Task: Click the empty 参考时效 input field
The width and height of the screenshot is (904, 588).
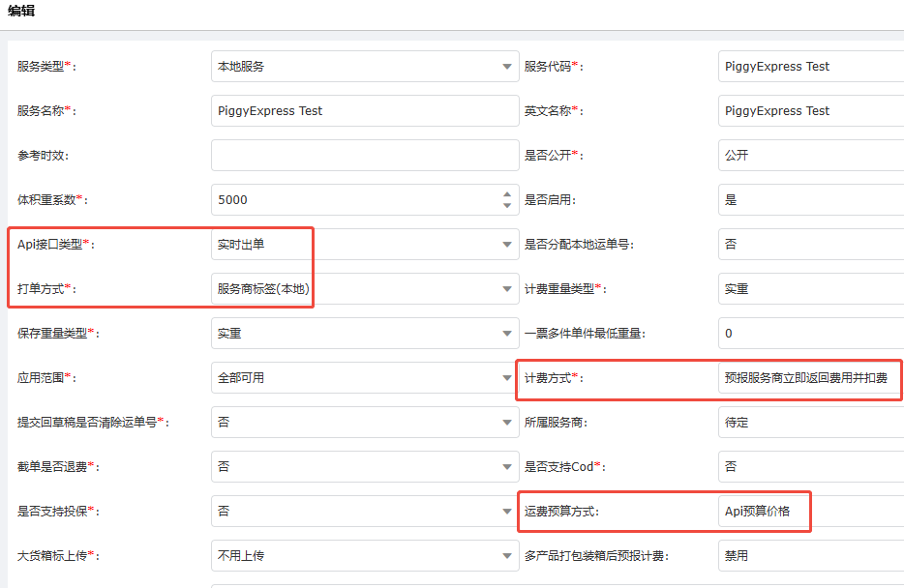Action: click(x=364, y=156)
